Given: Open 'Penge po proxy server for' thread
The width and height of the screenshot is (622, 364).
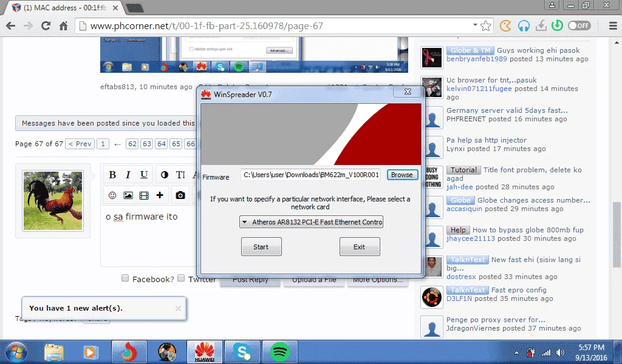Looking at the screenshot, I should click(x=496, y=320).
